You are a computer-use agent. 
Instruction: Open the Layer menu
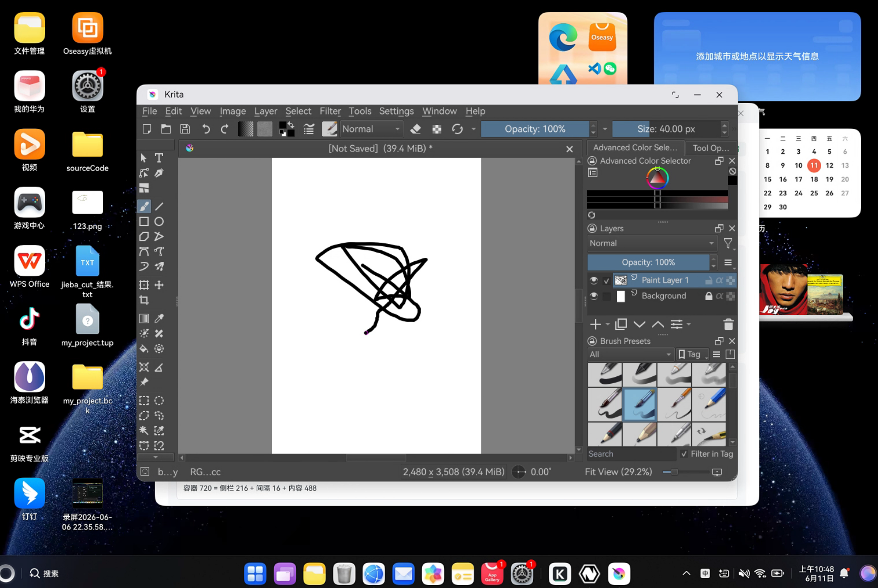coord(266,111)
